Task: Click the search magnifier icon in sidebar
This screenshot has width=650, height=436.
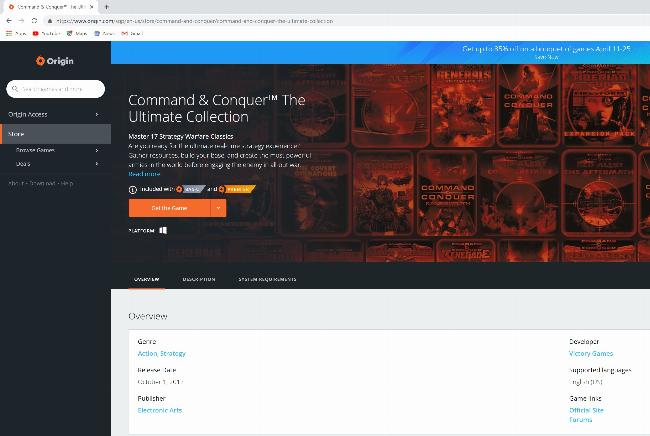Action: [15, 89]
